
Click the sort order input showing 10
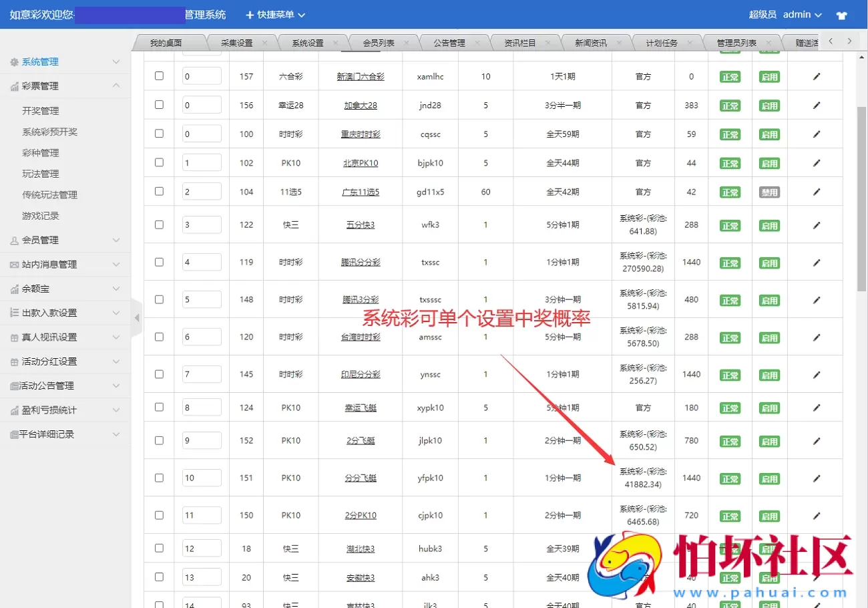click(x=202, y=477)
